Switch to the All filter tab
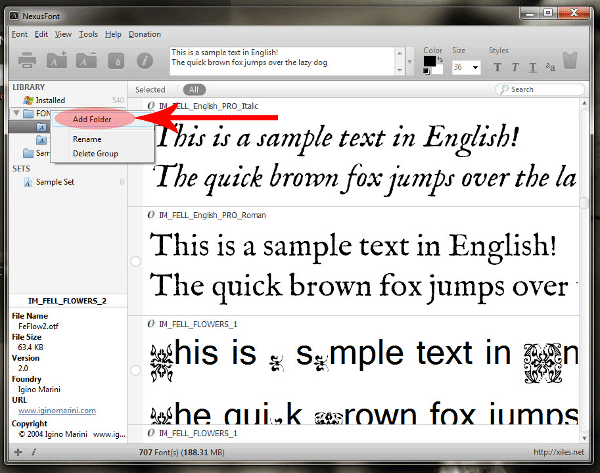Viewport: 600px width, 473px height. pos(194,90)
